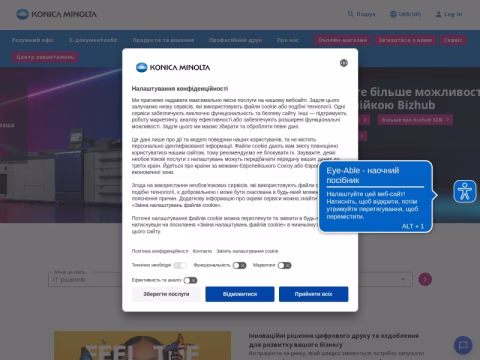Image resolution: width=480 pixels, height=360 pixels.
Task: Open Продукти та рішення menu
Action: point(163,40)
